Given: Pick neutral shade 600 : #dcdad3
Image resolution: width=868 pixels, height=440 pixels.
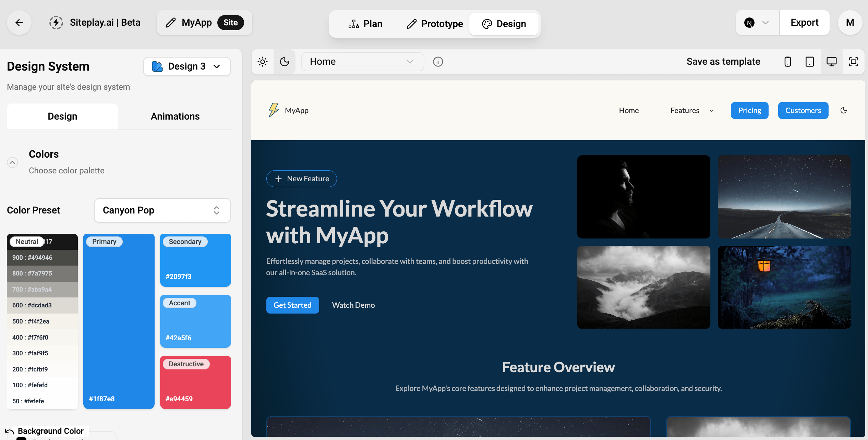Looking at the screenshot, I should 42,305.
